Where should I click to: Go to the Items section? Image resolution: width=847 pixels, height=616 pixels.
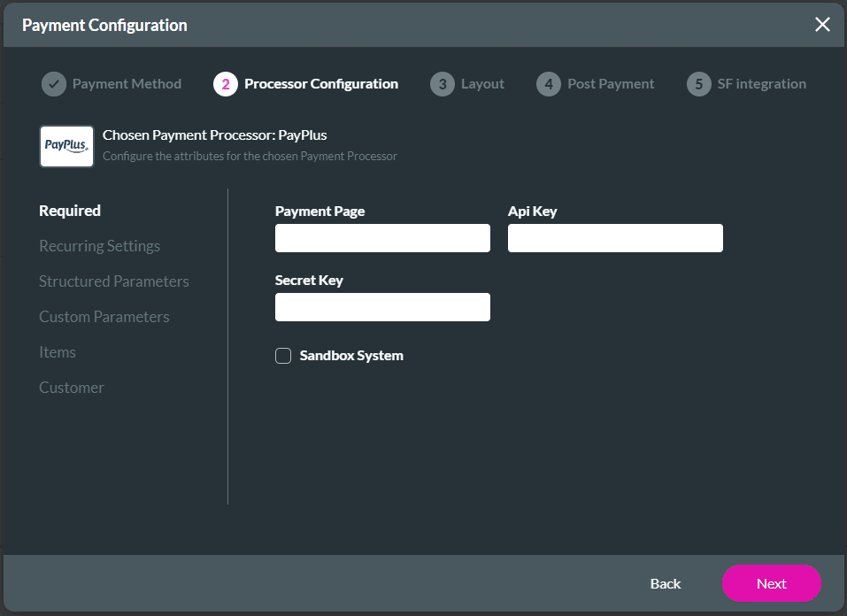click(58, 352)
